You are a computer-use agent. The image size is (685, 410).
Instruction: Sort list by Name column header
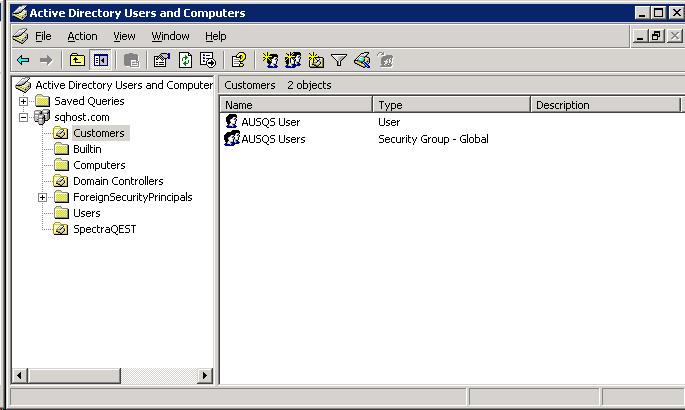(x=296, y=105)
